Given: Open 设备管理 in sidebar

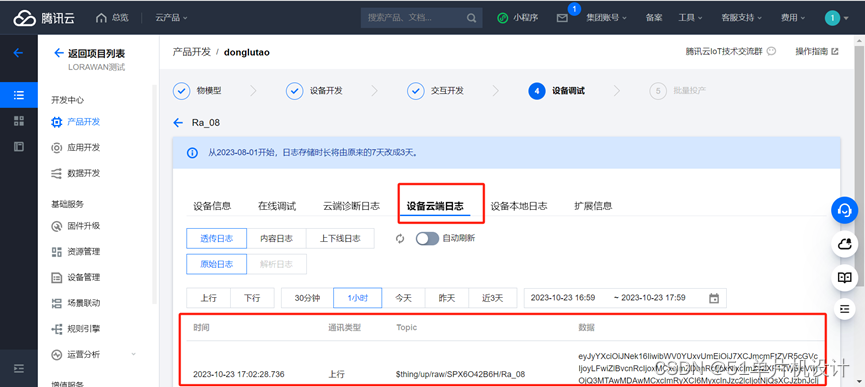Looking at the screenshot, I should pyautogui.click(x=76, y=277).
